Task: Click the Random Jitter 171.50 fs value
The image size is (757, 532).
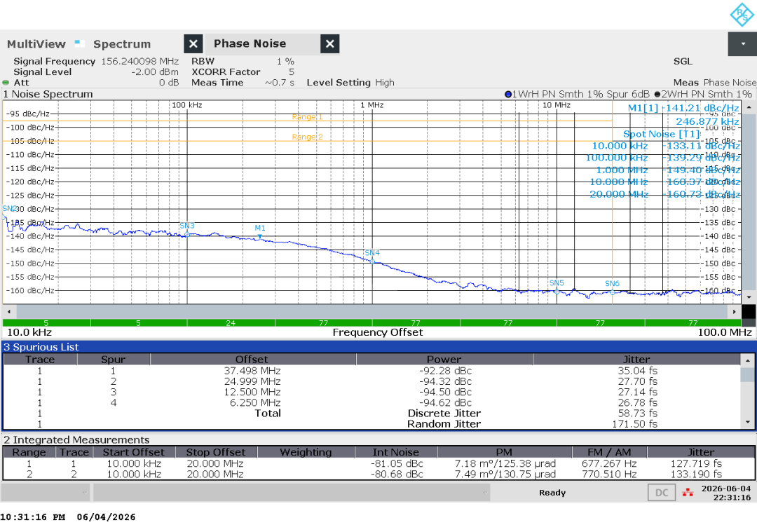Action: tap(634, 424)
